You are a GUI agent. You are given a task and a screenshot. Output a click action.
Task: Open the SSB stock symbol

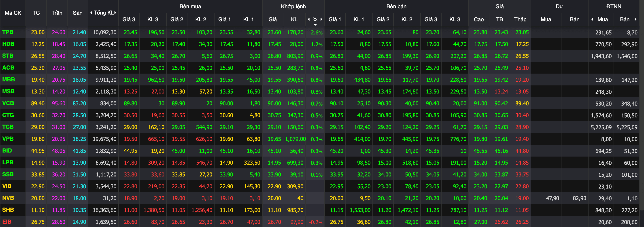tap(8, 174)
